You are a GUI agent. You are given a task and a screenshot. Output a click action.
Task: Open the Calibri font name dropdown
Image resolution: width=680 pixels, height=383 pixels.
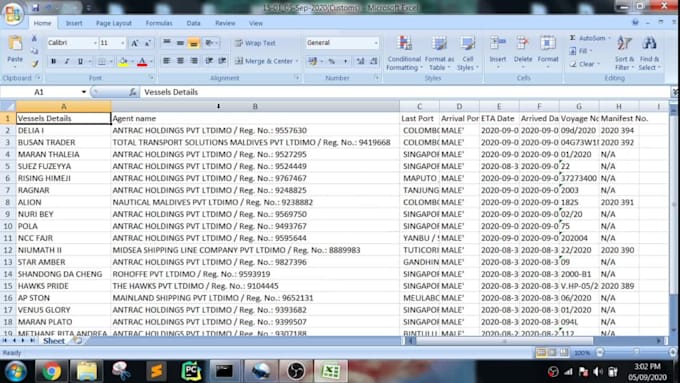pyautogui.click(x=95, y=43)
